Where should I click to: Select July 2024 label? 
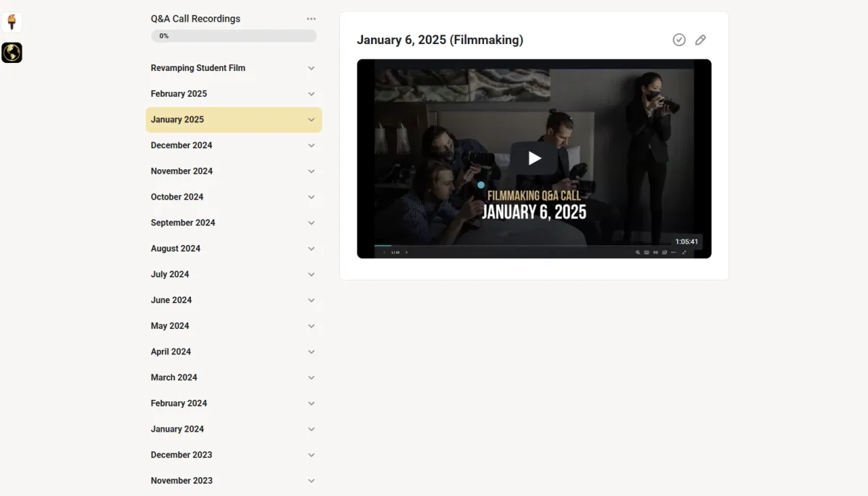170,274
